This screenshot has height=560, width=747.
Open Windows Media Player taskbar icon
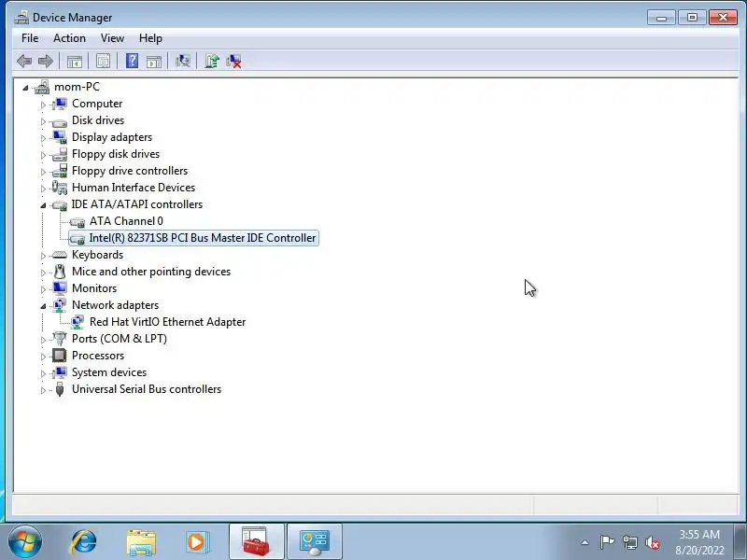coord(197,542)
